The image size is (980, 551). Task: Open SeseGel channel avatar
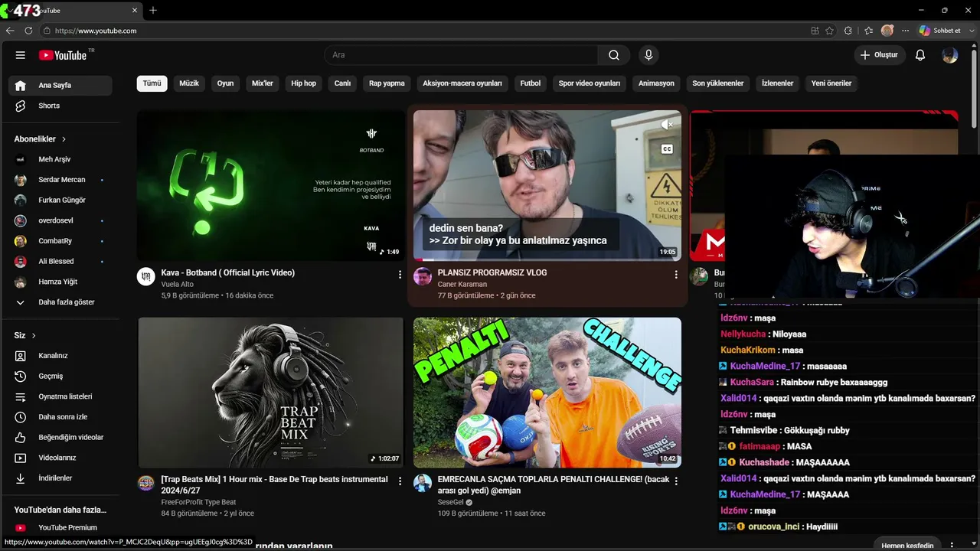pyautogui.click(x=423, y=483)
